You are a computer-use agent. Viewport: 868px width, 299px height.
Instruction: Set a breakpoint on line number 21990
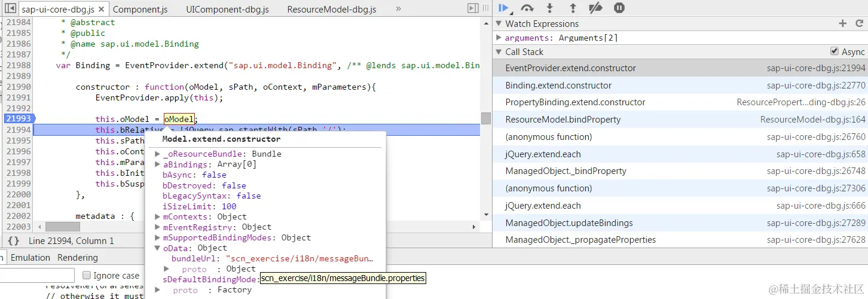coord(19,87)
